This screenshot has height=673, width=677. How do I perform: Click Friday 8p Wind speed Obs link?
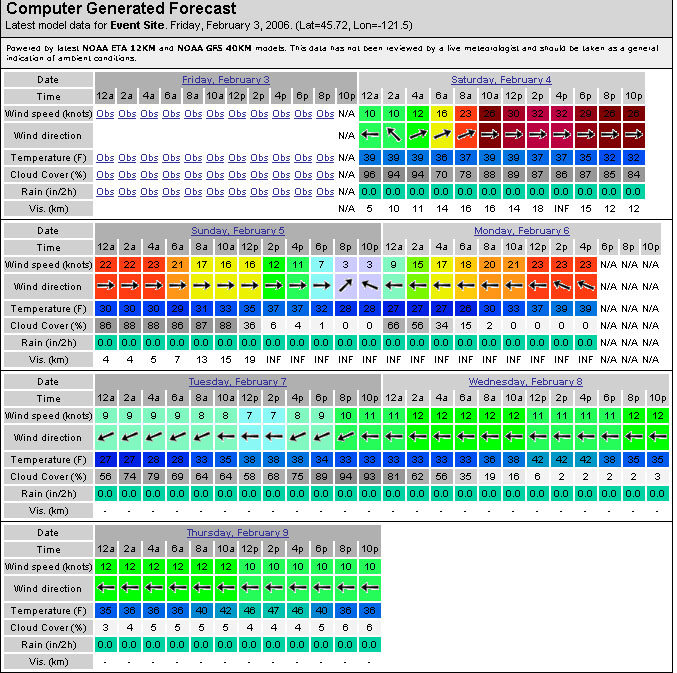click(325, 114)
